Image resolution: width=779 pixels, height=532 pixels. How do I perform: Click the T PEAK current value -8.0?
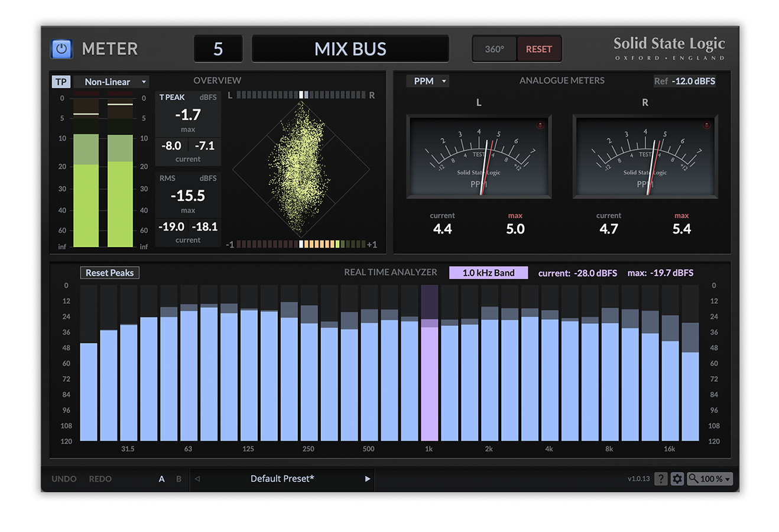171,146
